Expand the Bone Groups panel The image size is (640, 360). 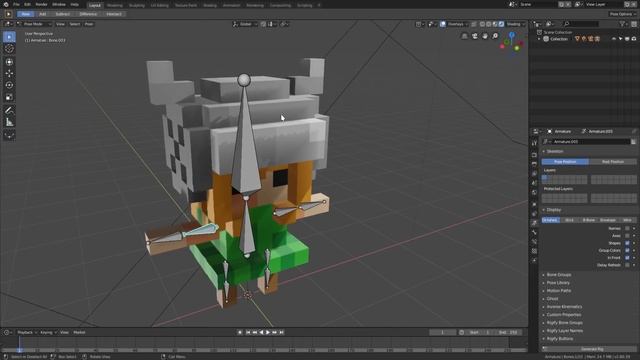[x=588, y=275]
